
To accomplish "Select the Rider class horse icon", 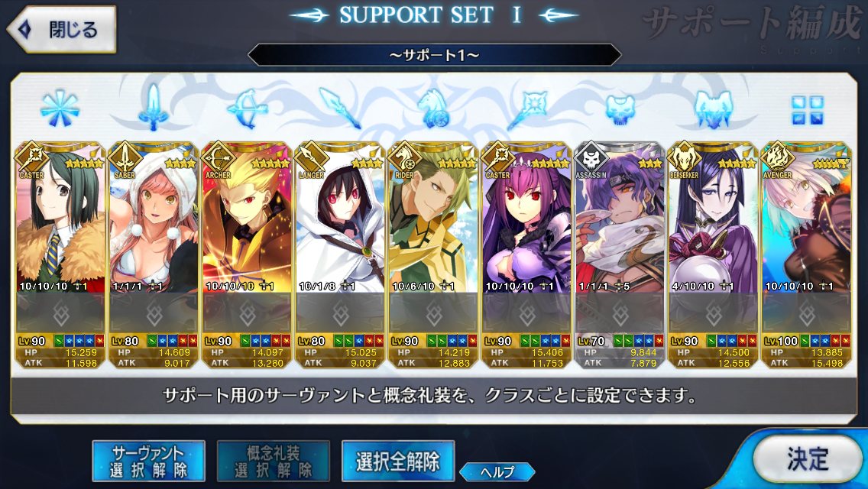I will 434,108.
